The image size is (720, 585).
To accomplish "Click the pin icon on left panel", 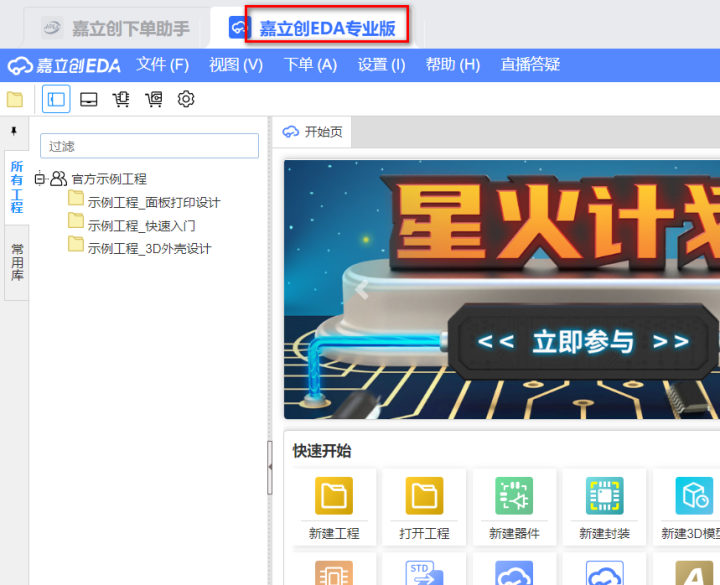I will [x=14, y=131].
